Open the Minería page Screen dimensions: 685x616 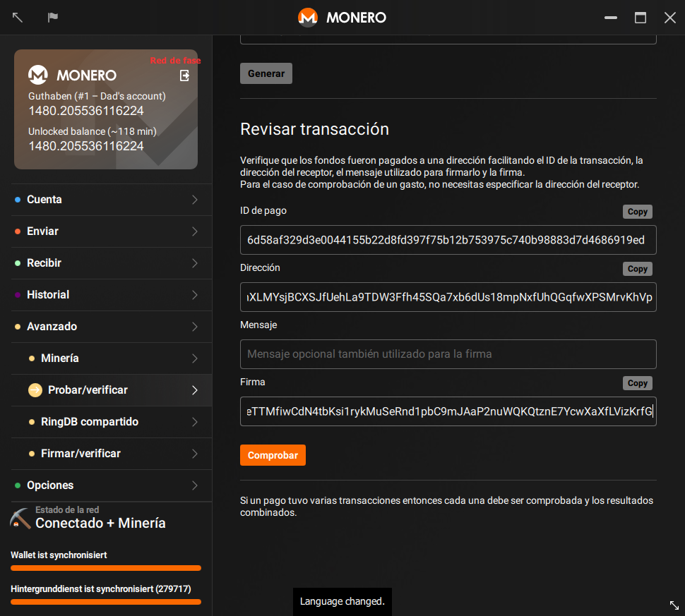tap(112, 358)
